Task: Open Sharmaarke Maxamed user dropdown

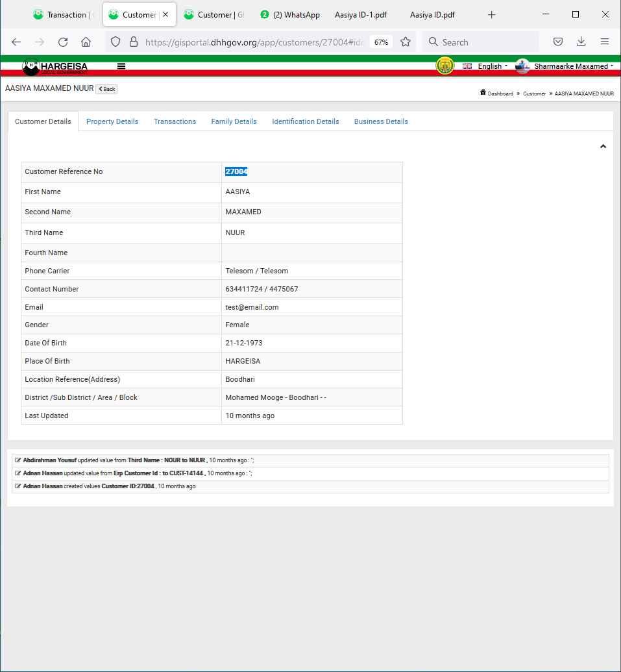Action: tap(574, 66)
